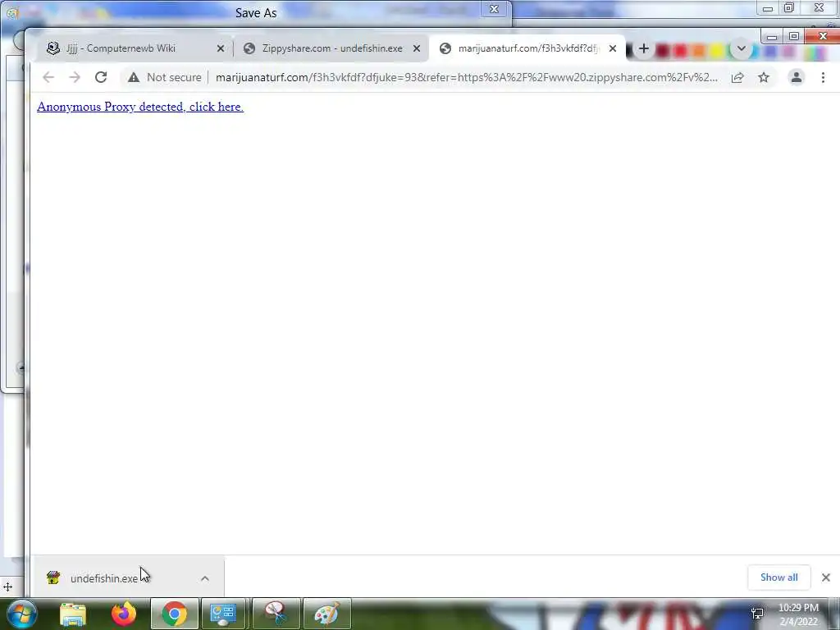The height and width of the screenshot is (630, 840).
Task: Go forward to next page
Action: tap(75, 78)
